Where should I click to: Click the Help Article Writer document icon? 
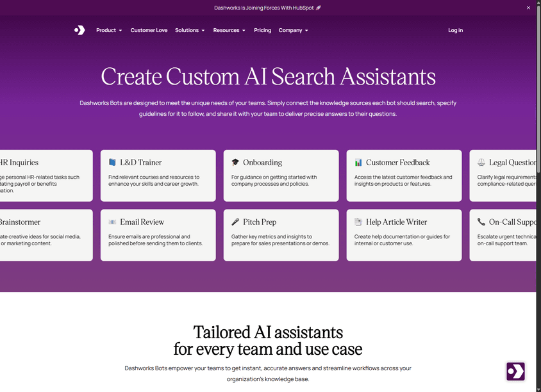click(x=358, y=222)
